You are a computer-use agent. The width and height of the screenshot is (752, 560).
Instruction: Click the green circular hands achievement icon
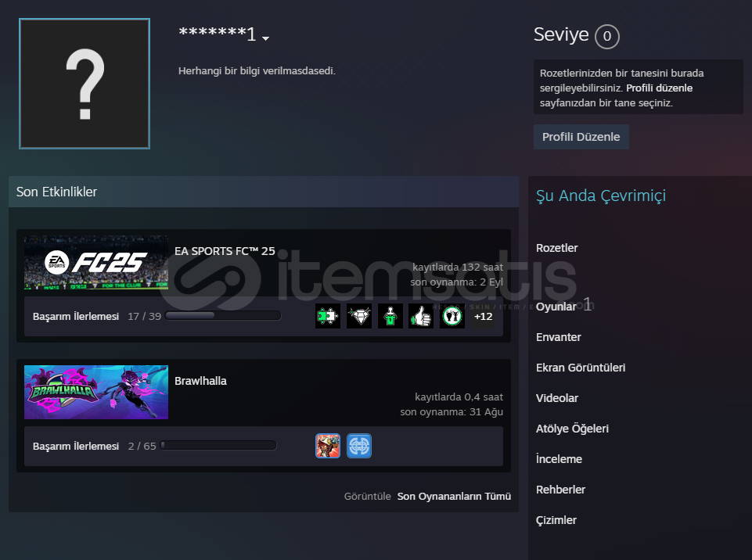452,316
